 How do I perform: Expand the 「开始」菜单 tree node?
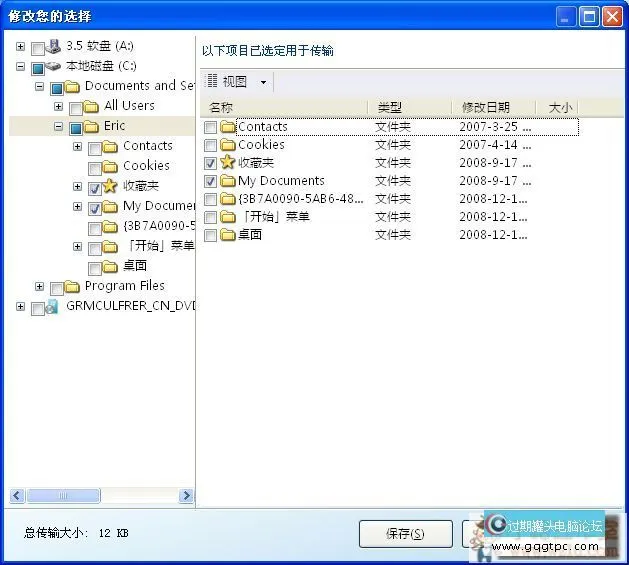pyautogui.click(x=77, y=246)
